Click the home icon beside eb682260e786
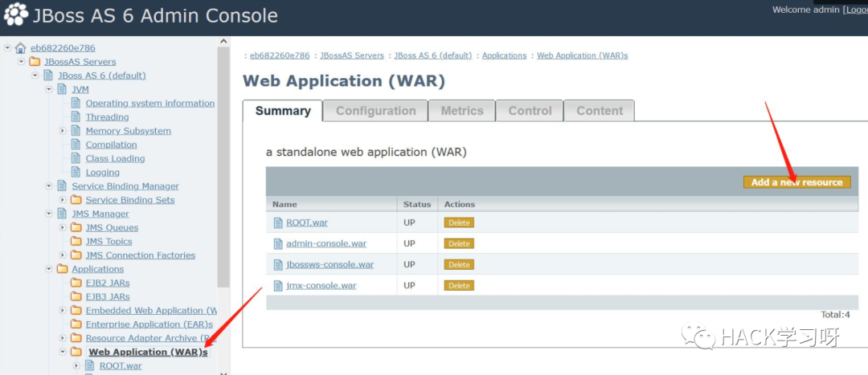This screenshot has width=868, height=375. pyautogui.click(x=20, y=48)
